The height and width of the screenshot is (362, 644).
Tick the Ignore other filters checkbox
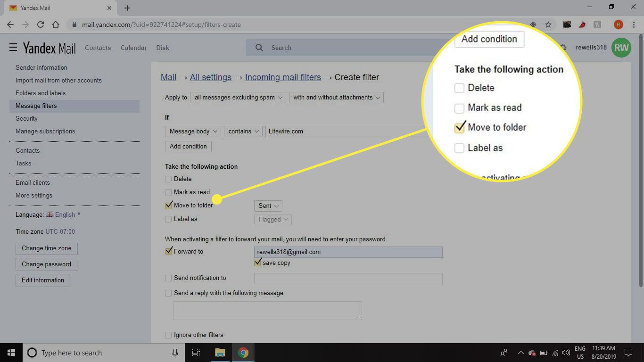(x=168, y=335)
